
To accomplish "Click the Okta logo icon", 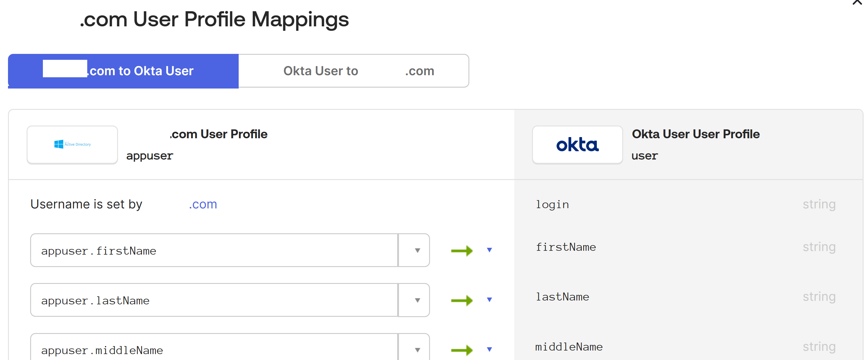I will [x=577, y=144].
